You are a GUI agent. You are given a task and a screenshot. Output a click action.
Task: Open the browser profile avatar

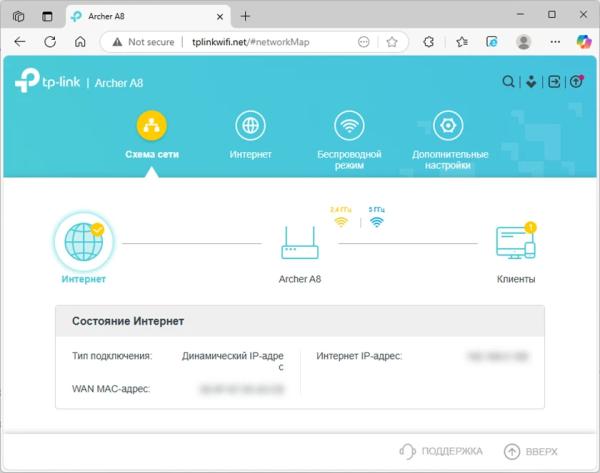[x=523, y=42]
